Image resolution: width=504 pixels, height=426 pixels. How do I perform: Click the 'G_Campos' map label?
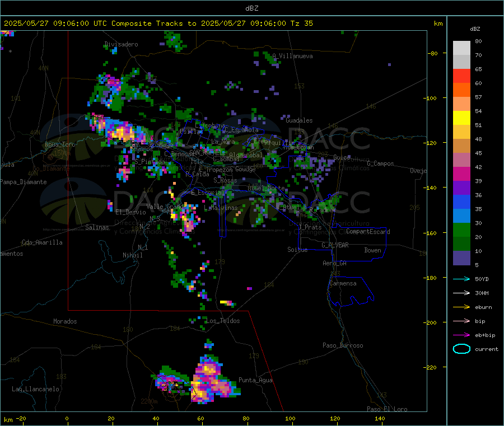point(380,163)
